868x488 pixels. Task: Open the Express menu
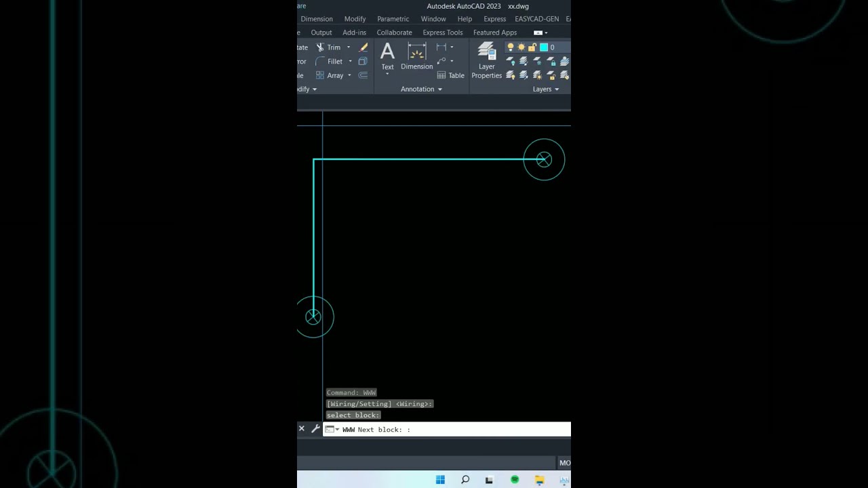click(x=494, y=19)
